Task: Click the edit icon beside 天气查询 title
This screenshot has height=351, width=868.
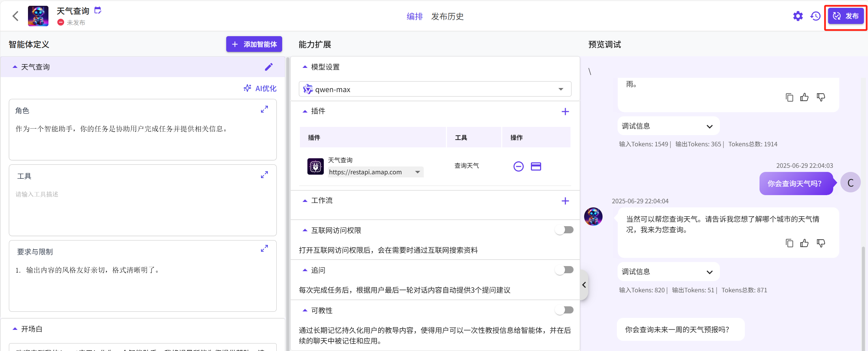Action: pos(98,10)
